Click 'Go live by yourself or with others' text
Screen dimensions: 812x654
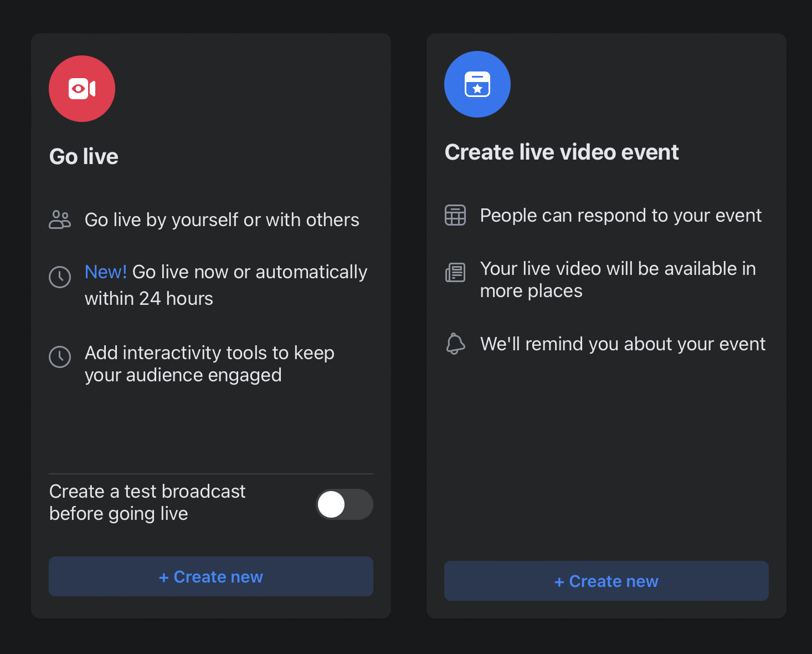pos(222,220)
